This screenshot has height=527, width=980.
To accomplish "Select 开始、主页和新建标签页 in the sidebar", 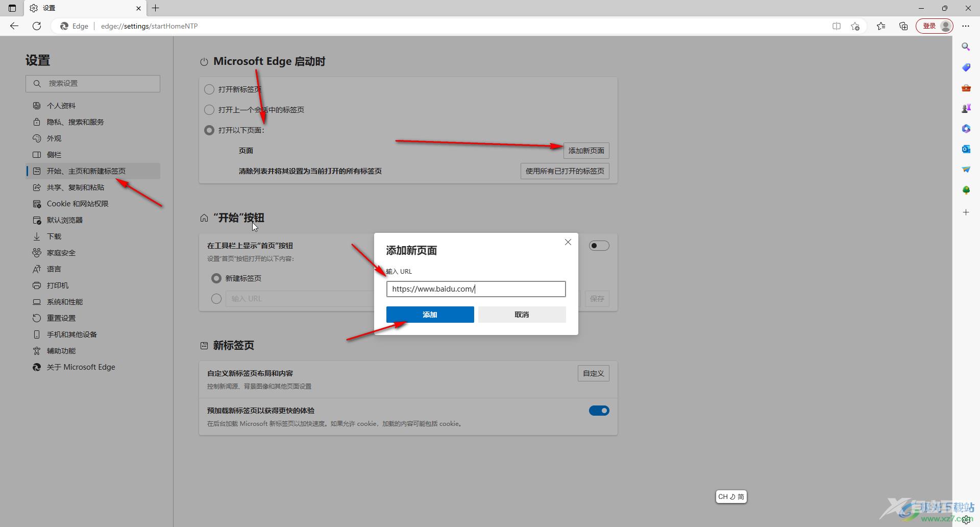I will point(93,171).
